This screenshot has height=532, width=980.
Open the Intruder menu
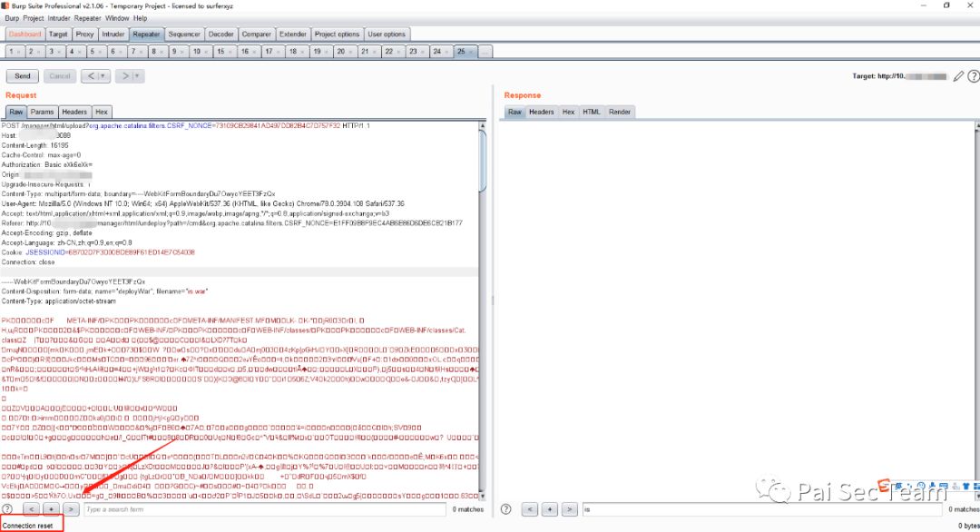click(x=59, y=18)
